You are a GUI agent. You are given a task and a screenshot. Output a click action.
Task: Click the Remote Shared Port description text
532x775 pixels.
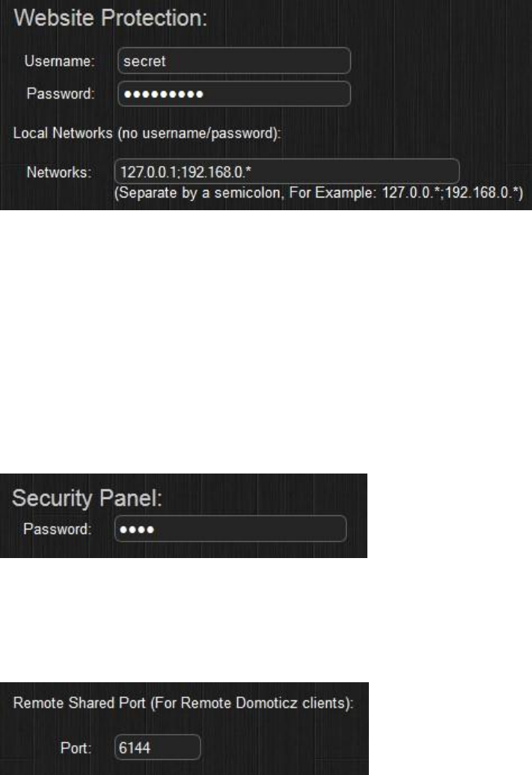[x=183, y=703]
